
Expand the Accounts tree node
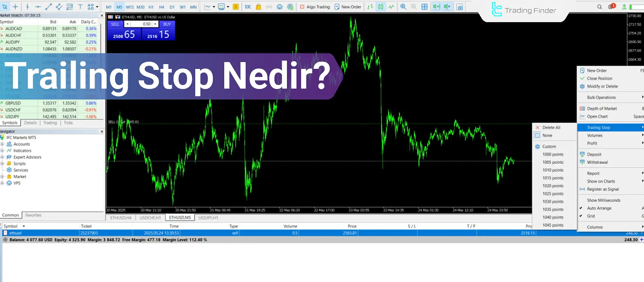pos(2,144)
